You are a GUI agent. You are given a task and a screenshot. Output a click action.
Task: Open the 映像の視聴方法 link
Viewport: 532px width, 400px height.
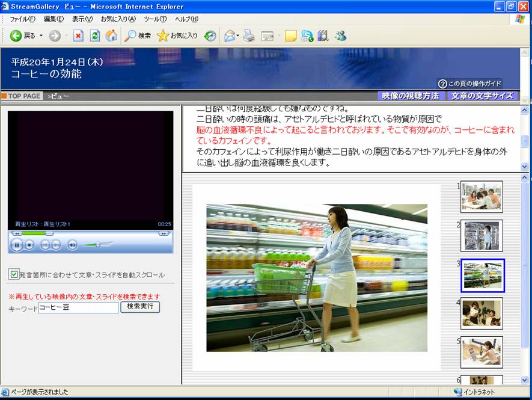pyautogui.click(x=411, y=96)
